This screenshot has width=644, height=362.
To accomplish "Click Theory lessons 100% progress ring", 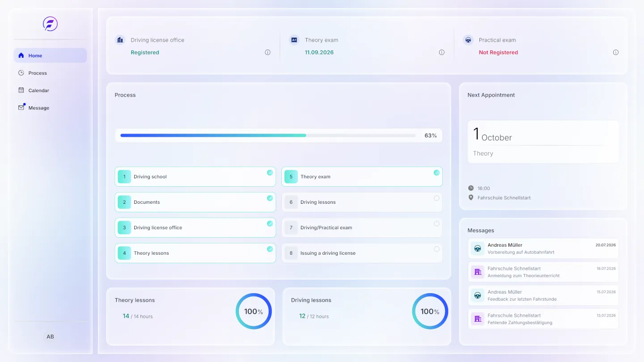I will tap(254, 311).
